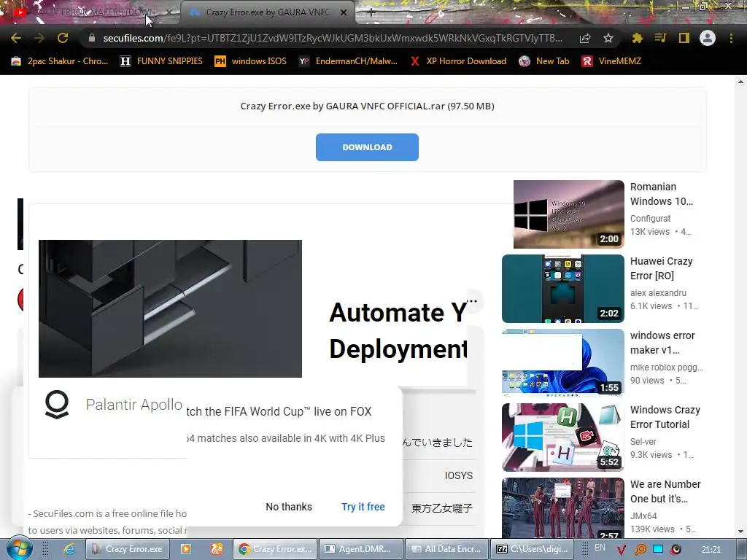Image resolution: width=747 pixels, height=560 pixels.
Task: Click the share page icon in address bar
Action: point(585,38)
